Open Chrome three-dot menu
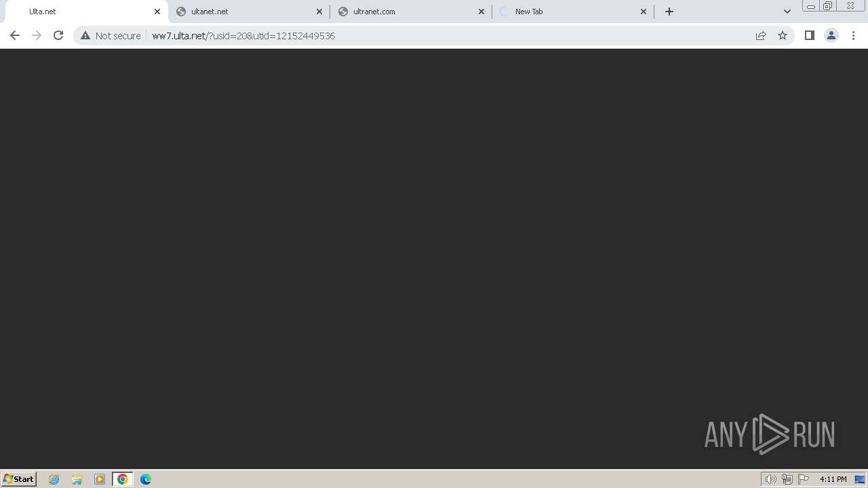This screenshot has height=488, width=868. pyautogui.click(x=853, y=35)
